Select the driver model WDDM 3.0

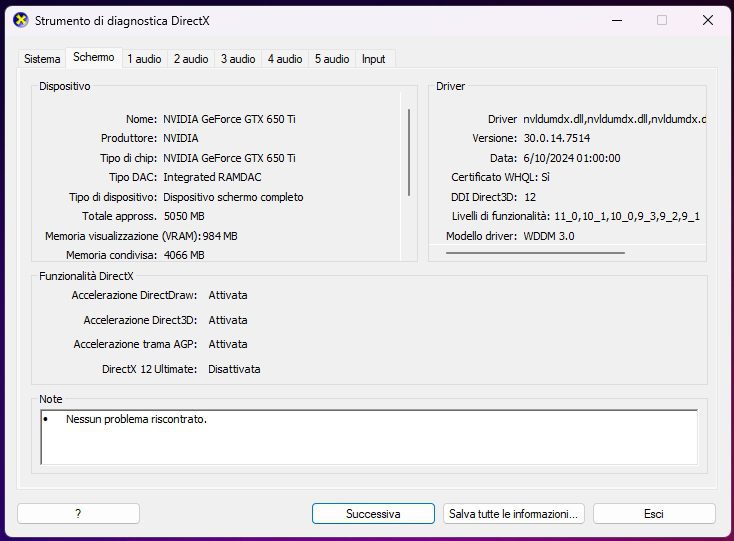tap(549, 236)
